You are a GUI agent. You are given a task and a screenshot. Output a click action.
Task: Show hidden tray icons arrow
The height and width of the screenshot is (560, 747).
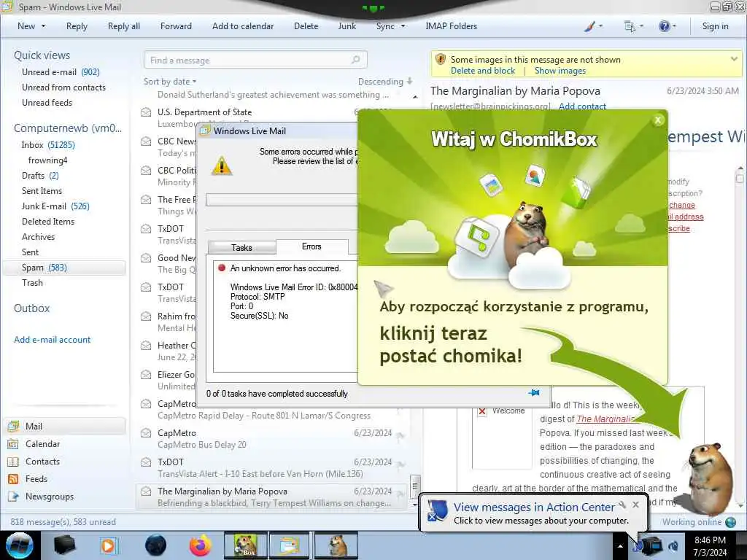click(x=620, y=546)
